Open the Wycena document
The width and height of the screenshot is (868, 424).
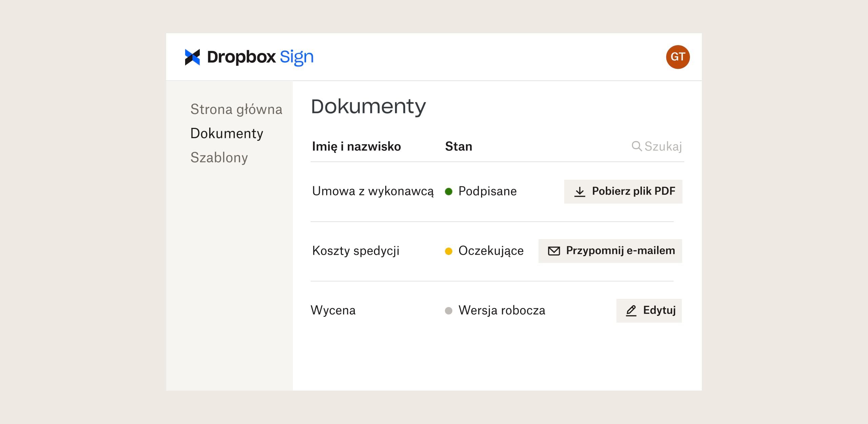333,310
